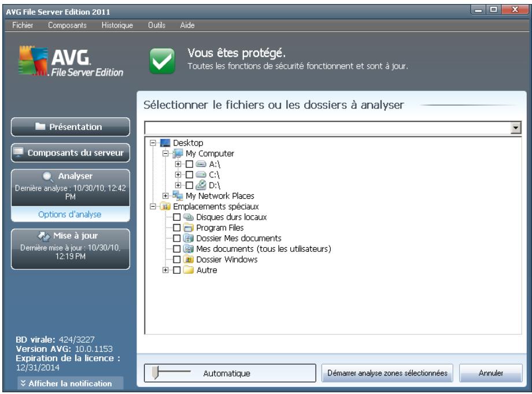Click the Dossier Windows label
The height and width of the screenshot is (394, 532).
227,259
